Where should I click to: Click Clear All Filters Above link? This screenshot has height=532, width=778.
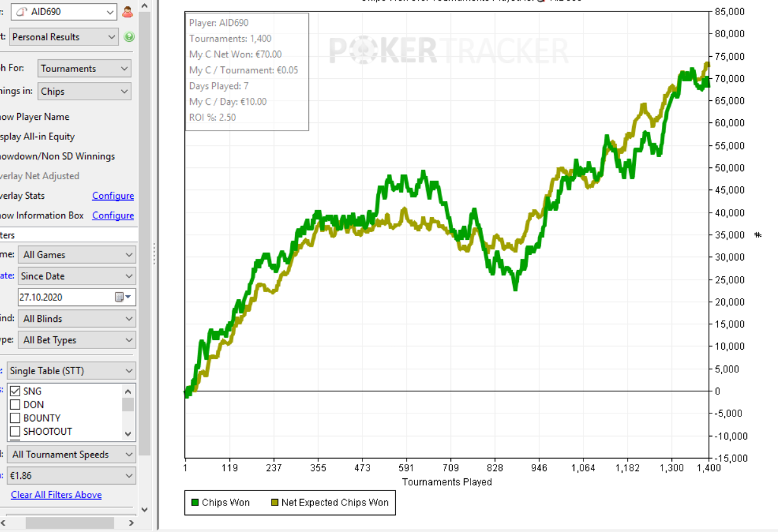[56, 495]
